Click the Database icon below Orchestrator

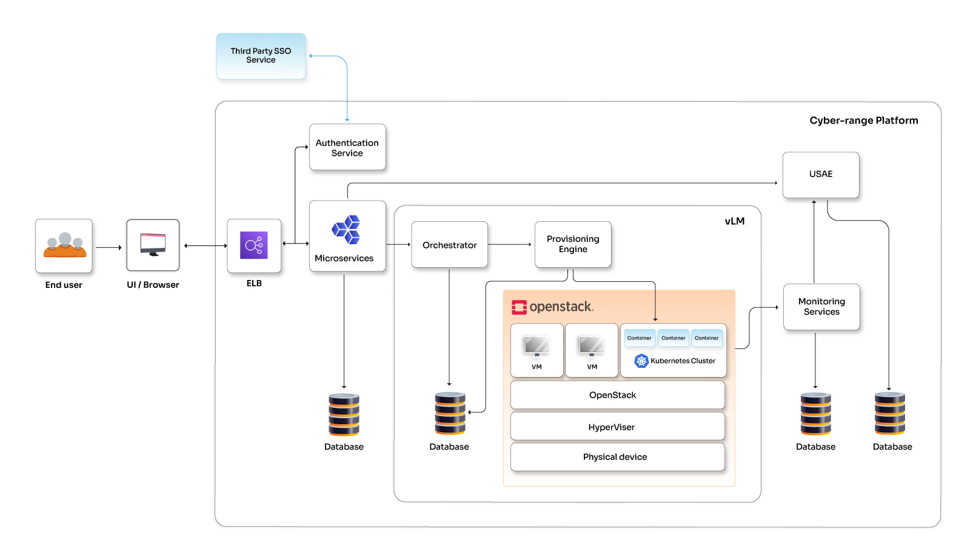450,413
